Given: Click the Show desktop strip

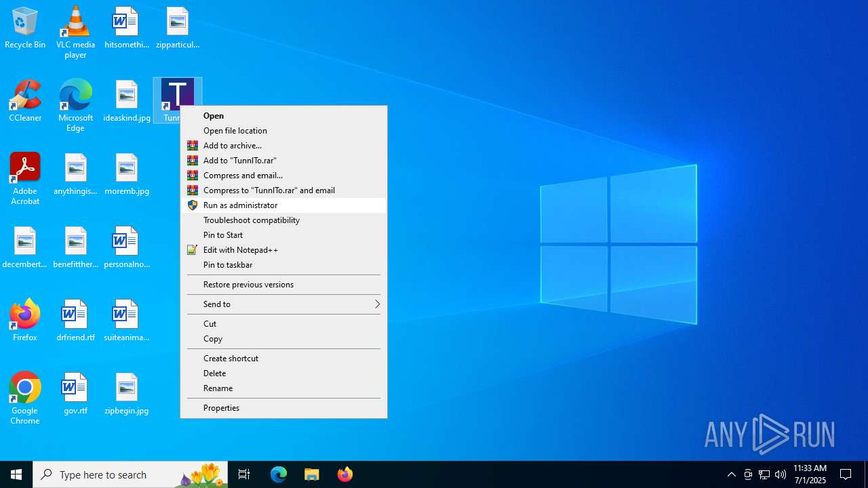Looking at the screenshot, I should click(x=866, y=474).
